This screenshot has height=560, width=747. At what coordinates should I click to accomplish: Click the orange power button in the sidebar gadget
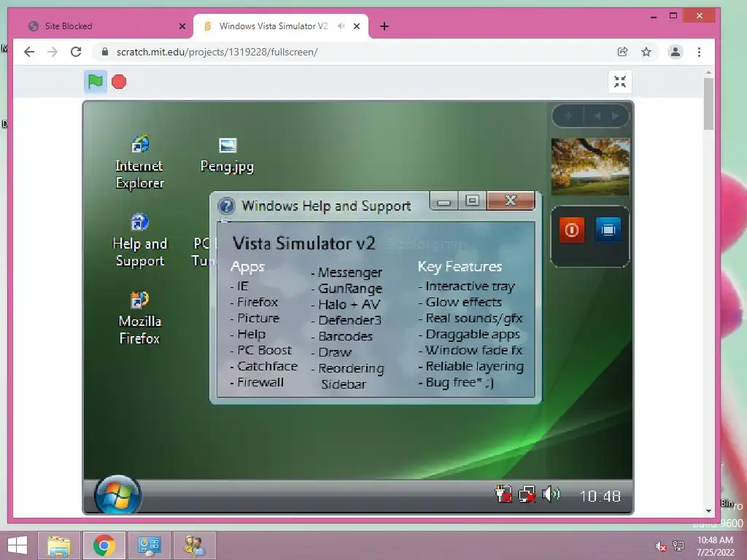point(572,230)
